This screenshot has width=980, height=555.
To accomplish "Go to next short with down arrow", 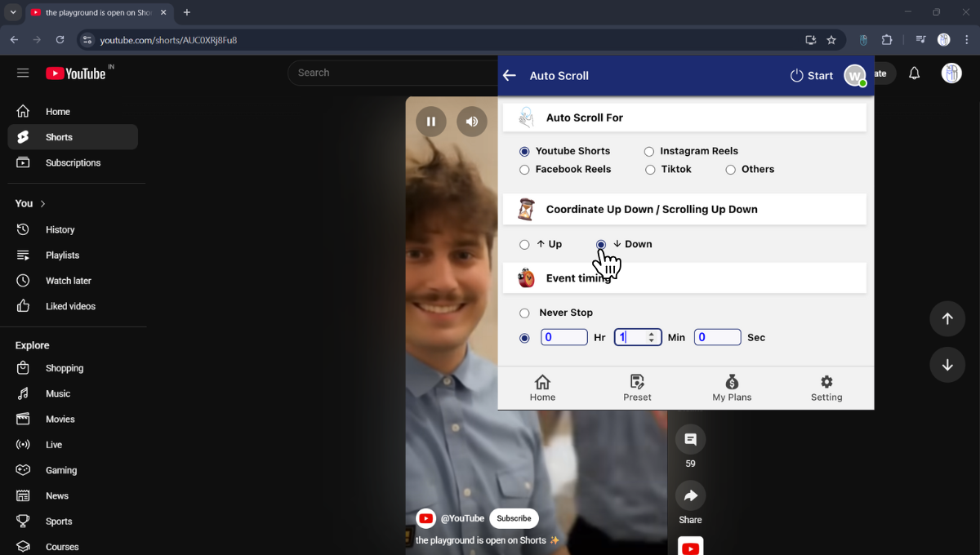I will [x=947, y=365].
